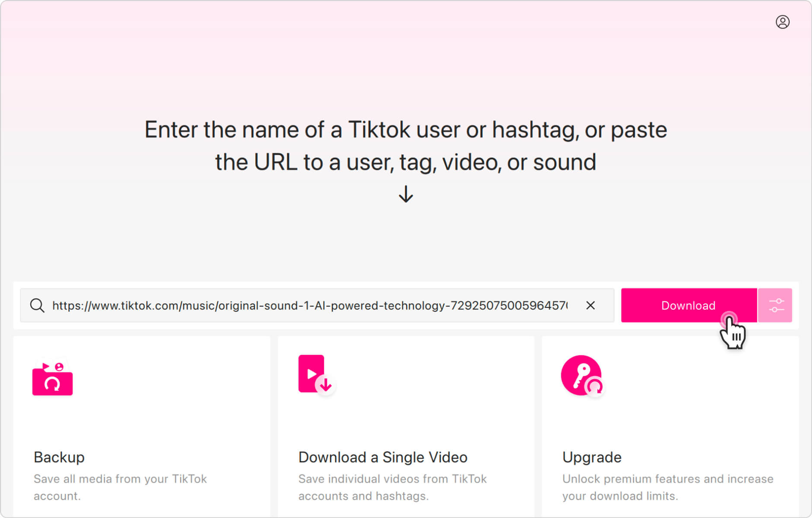
Task: Click "Save all media from your TikTok account" text
Action: [x=120, y=487]
